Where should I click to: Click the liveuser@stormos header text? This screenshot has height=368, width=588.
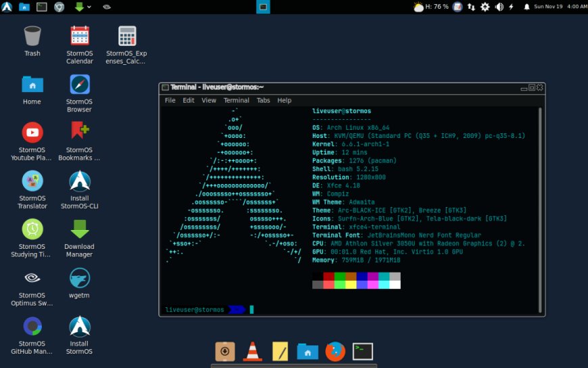(341, 111)
